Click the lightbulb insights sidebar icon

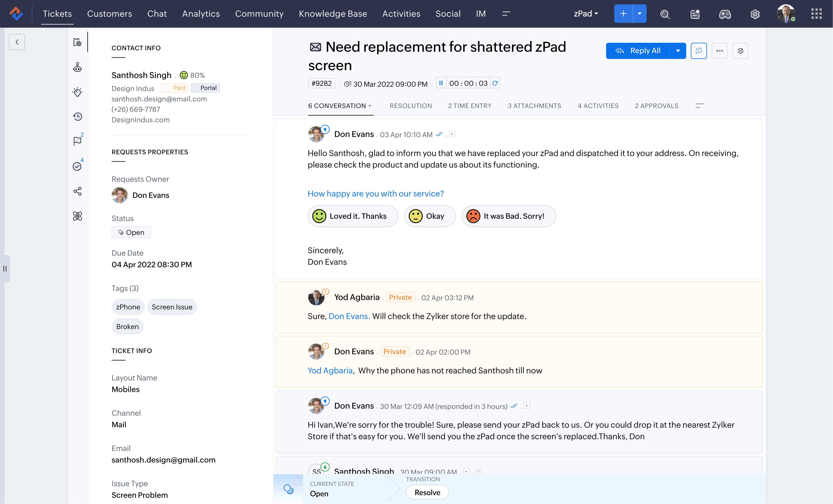click(x=77, y=92)
